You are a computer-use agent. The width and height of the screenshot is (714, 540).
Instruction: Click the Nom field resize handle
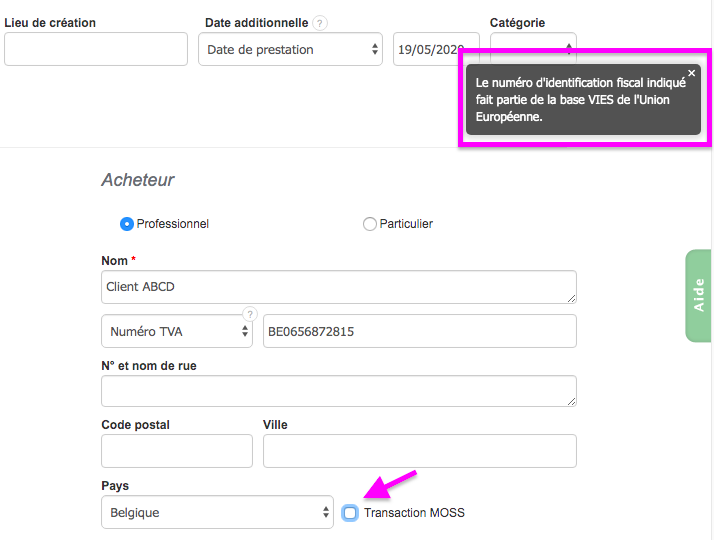[571, 298]
